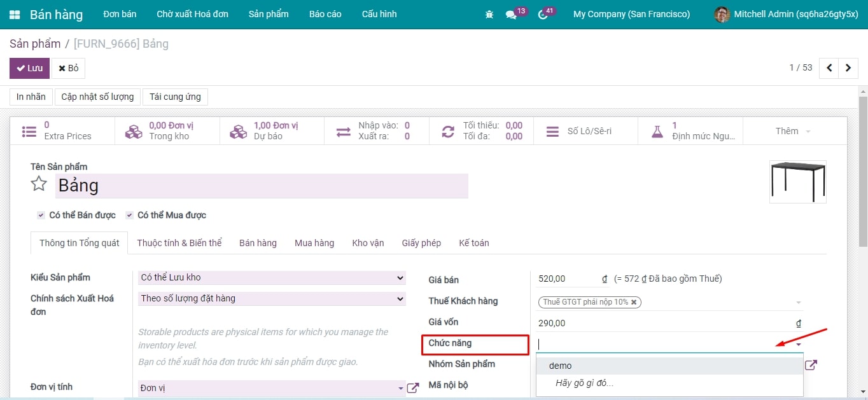The height and width of the screenshot is (400, 868).
Task: Open the activities clock icon
Action: click(542, 14)
